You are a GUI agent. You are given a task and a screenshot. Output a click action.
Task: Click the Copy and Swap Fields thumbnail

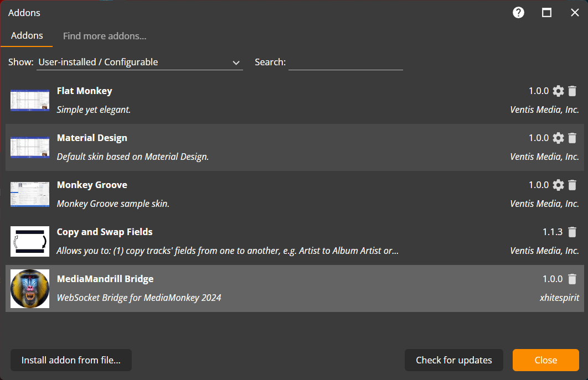(x=30, y=241)
